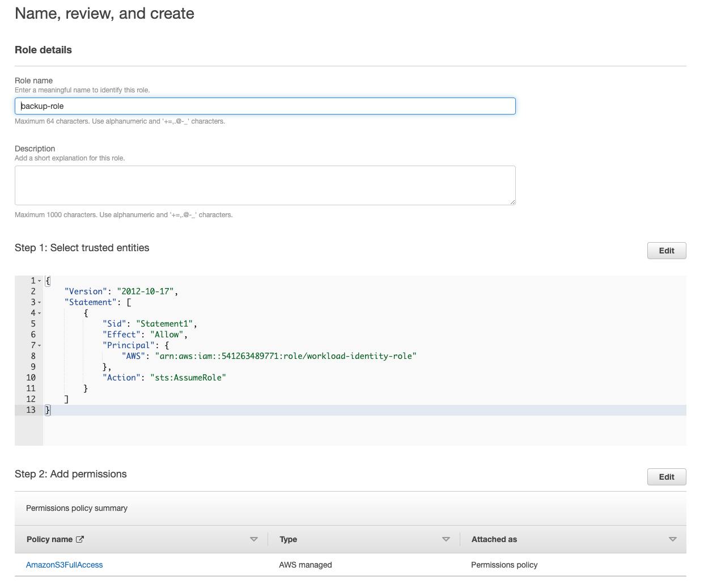Edit the Step 2 permissions
Image resolution: width=704 pixels, height=588 pixels.
[666, 476]
